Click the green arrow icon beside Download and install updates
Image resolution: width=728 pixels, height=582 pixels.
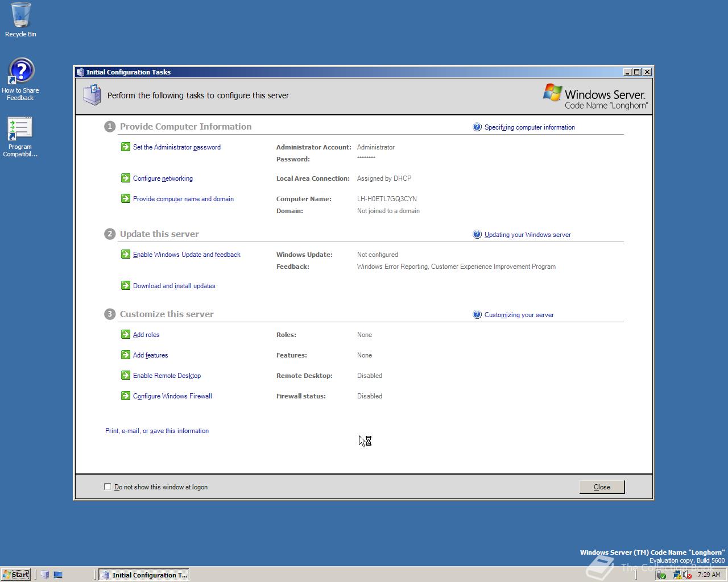[126, 285]
